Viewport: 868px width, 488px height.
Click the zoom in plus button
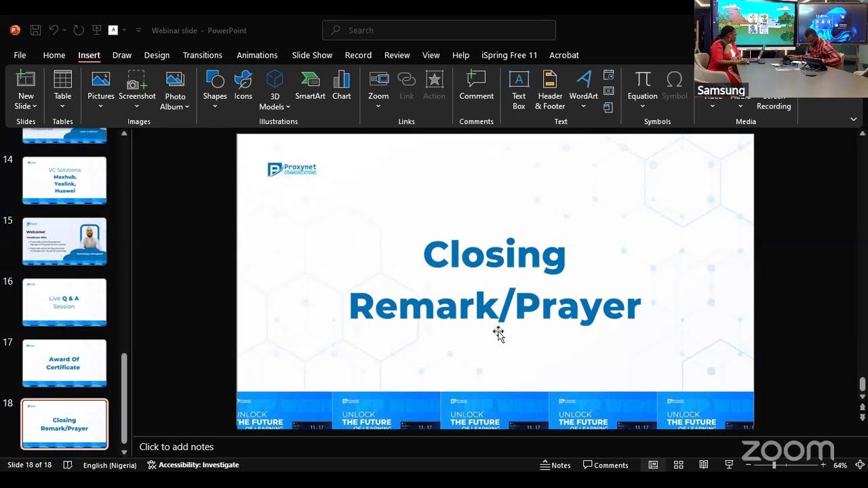823,465
